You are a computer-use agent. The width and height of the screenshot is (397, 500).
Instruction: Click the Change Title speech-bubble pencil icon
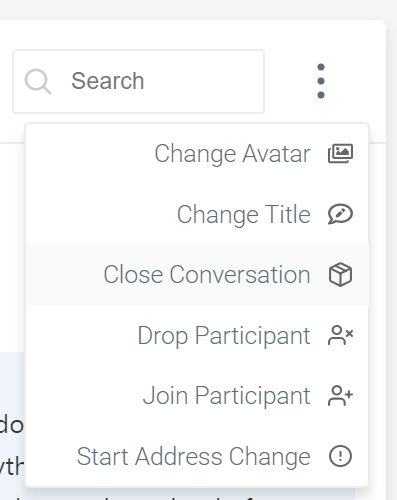pos(340,214)
